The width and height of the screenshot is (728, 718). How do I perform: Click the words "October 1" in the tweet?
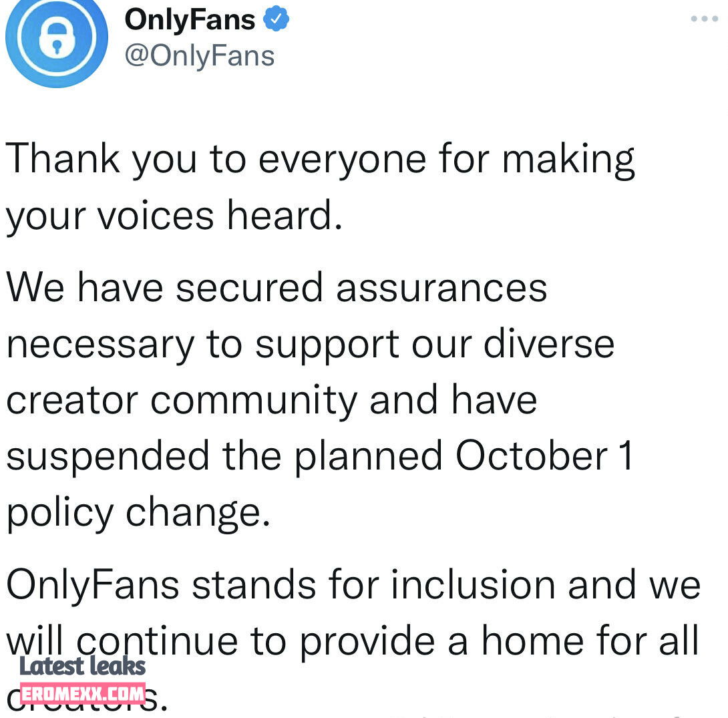pos(544,456)
